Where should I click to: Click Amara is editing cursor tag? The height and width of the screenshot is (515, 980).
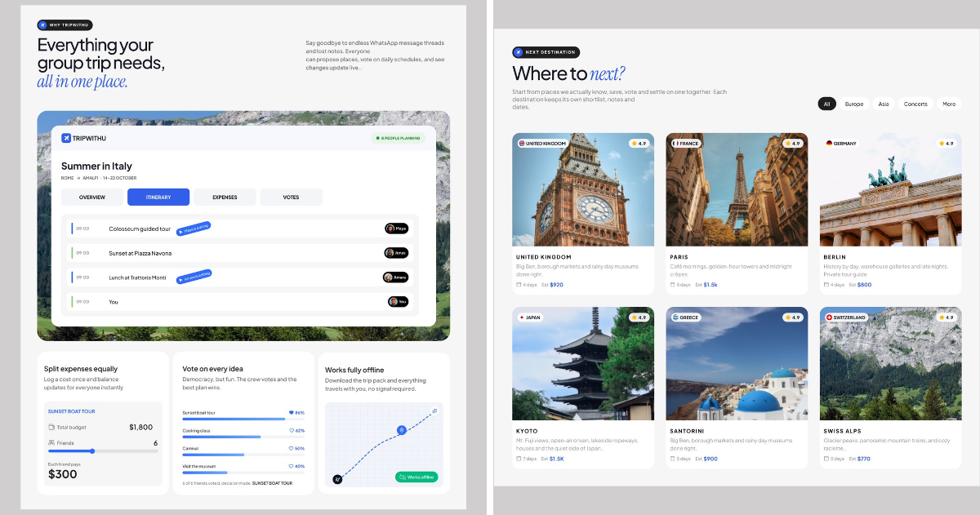195,277
